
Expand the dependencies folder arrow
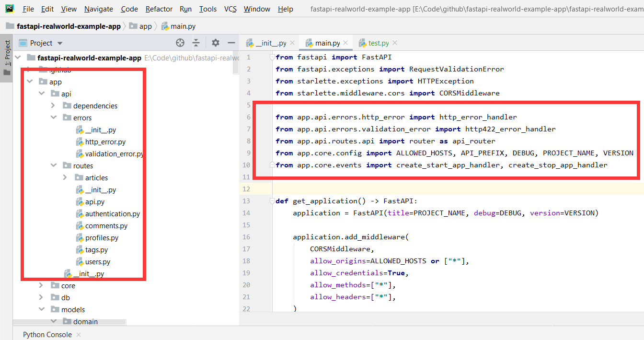click(x=54, y=106)
